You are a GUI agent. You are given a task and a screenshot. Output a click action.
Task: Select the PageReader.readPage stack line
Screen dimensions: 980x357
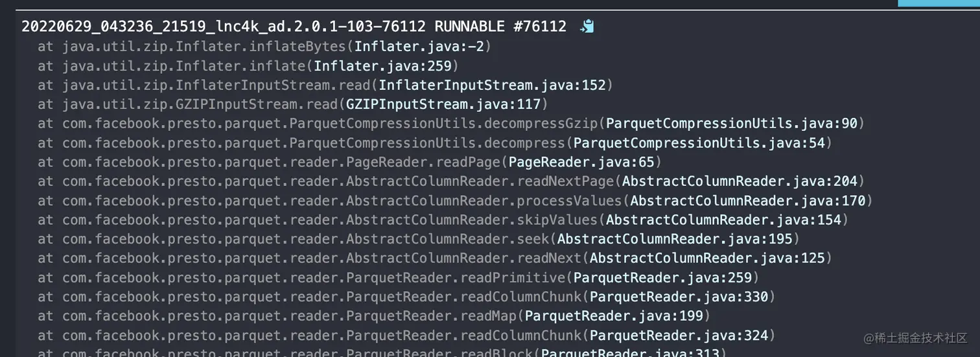coord(350,162)
